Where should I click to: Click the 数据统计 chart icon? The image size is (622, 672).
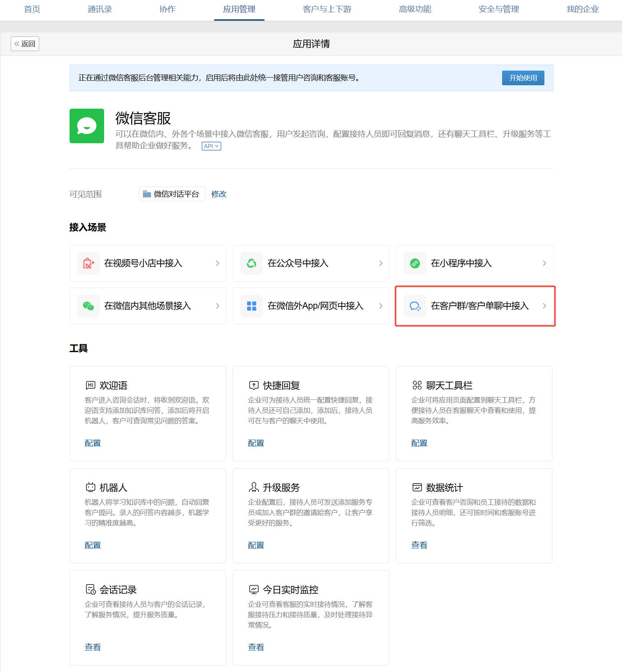[417, 487]
